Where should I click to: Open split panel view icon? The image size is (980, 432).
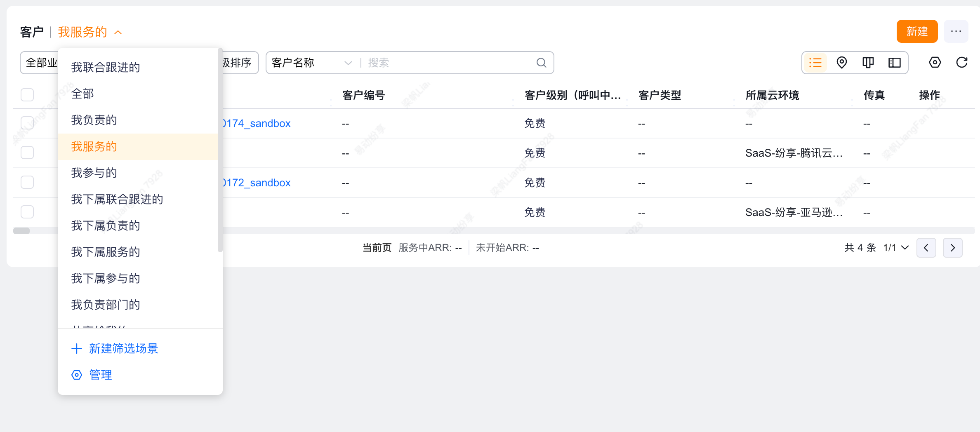click(894, 63)
